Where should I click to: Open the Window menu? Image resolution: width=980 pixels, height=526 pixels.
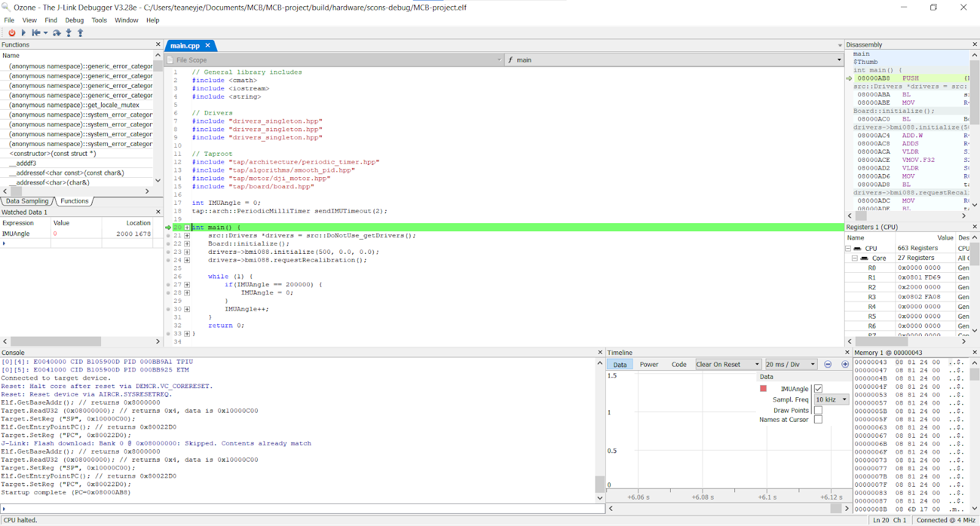[126, 20]
